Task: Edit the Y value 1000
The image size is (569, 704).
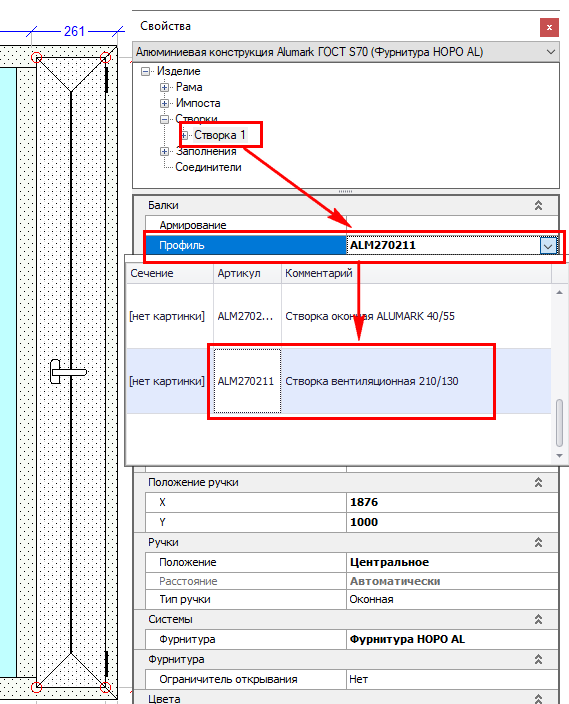Action: (452, 522)
